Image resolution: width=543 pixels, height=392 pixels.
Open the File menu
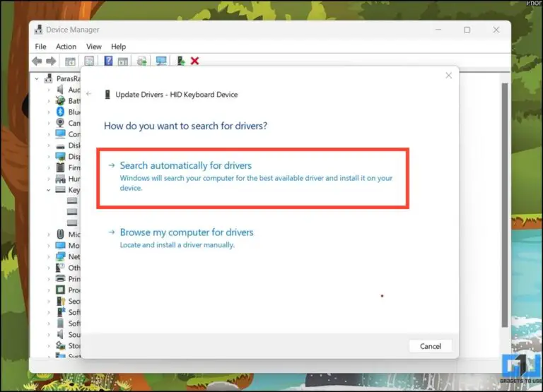pos(40,47)
